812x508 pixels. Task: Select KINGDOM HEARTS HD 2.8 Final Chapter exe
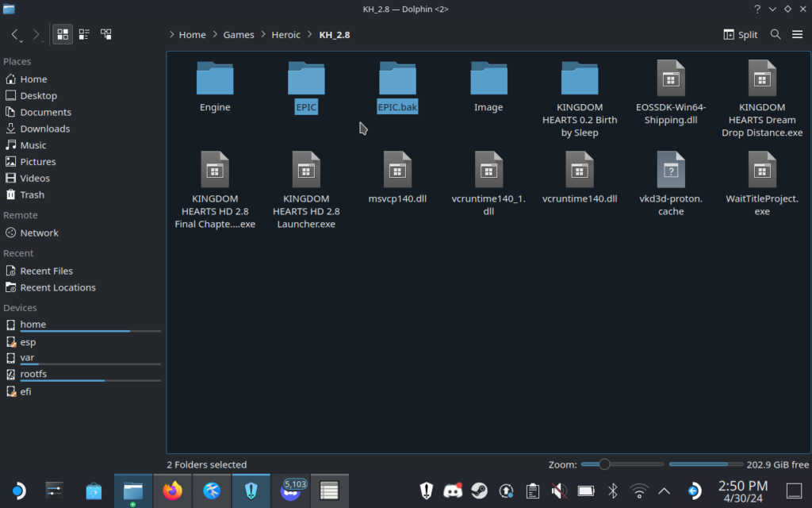click(215, 170)
